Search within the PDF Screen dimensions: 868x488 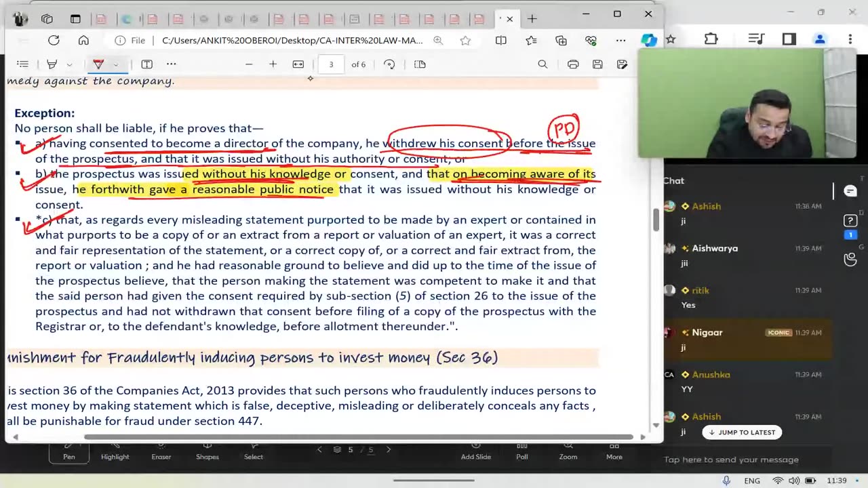542,64
